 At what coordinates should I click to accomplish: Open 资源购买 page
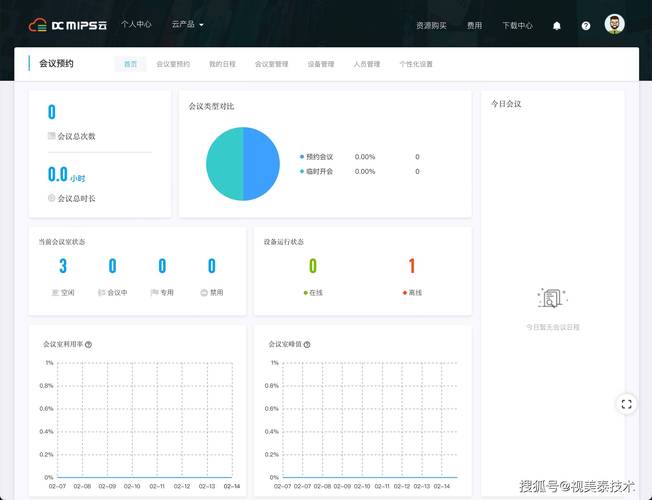(431, 26)
